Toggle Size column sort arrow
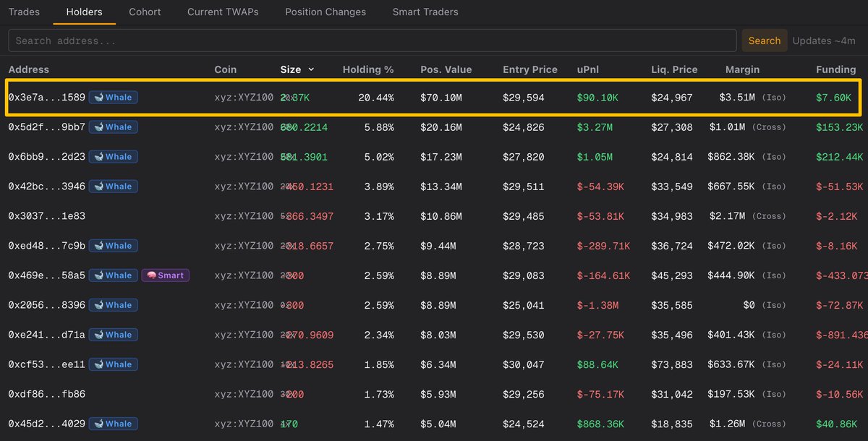Screen dimensions: 868x441 click(x=311, y=69)
